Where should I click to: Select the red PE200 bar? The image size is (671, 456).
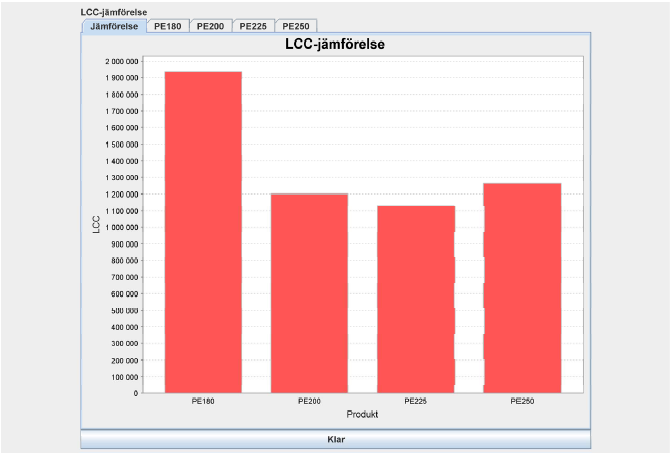tap(309, 293)
